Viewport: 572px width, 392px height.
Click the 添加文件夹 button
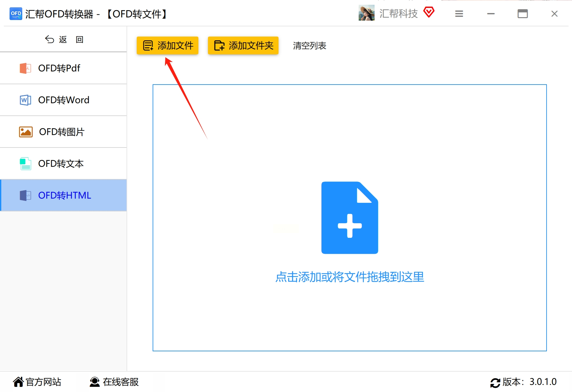click(243, 45)
